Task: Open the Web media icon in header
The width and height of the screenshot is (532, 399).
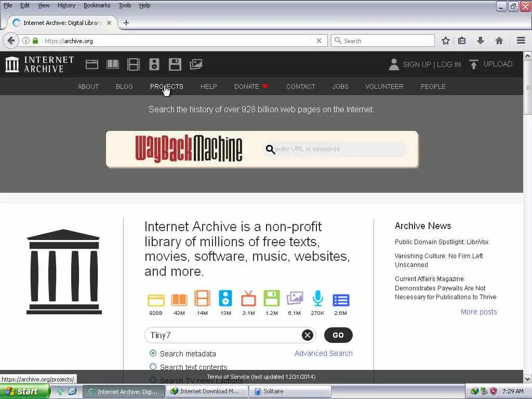Action: (x=91, y=64)
